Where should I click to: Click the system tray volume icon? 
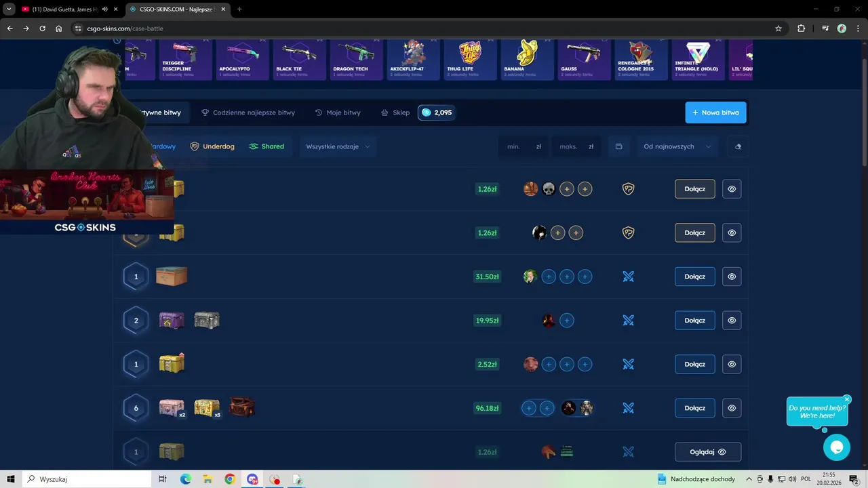click(792, 479)
